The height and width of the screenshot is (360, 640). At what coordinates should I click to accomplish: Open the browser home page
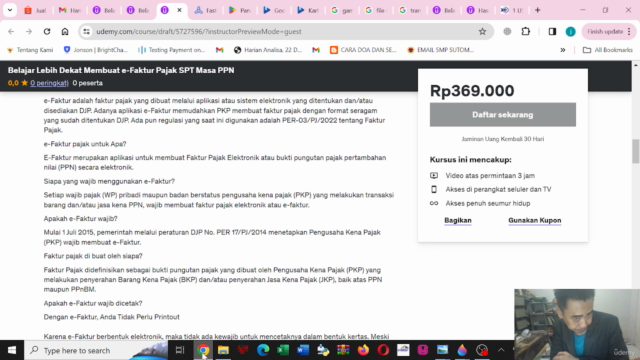pos(65,31)
